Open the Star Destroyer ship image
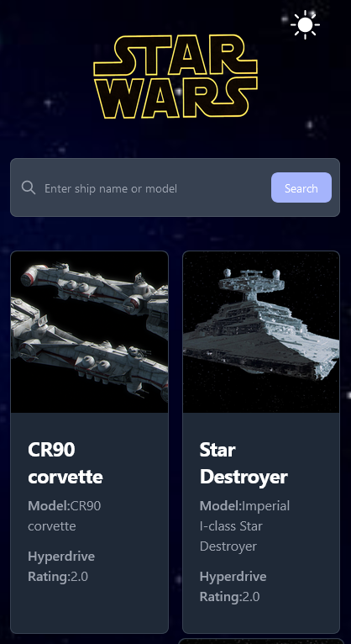 point(261,332)
